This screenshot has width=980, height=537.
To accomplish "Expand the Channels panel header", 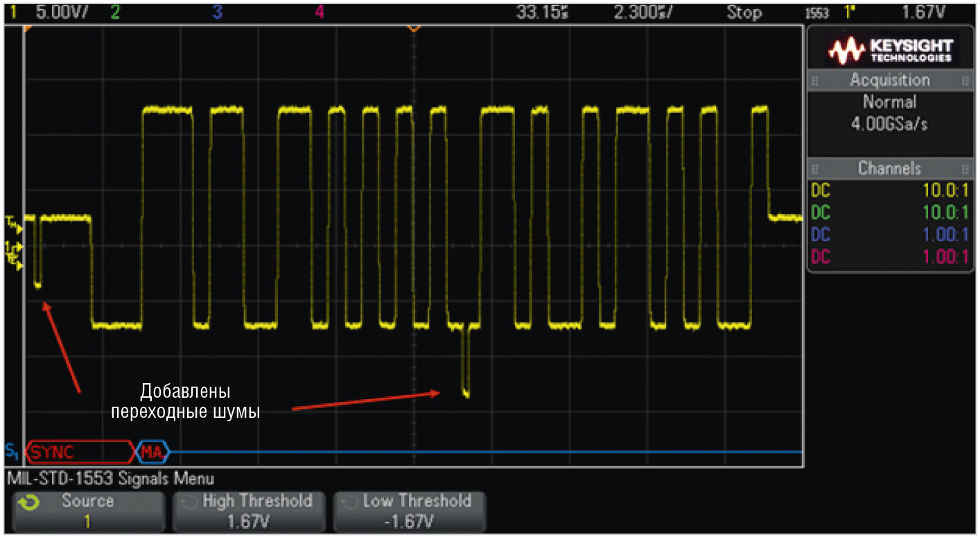I will 890,168.
